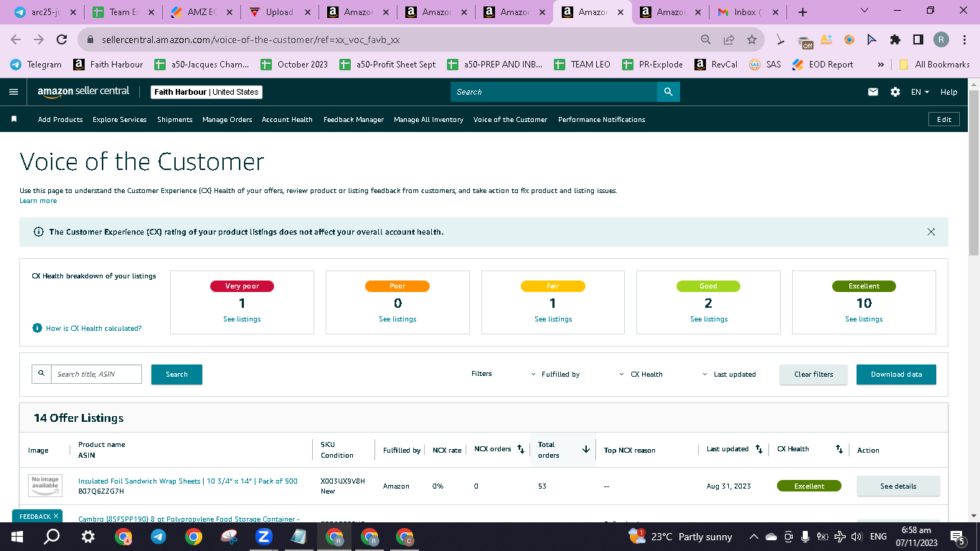The width and height of the screenshot is (980, 551).
Task: Click the Search button next to the ASIN field
Action: point(176,375)
